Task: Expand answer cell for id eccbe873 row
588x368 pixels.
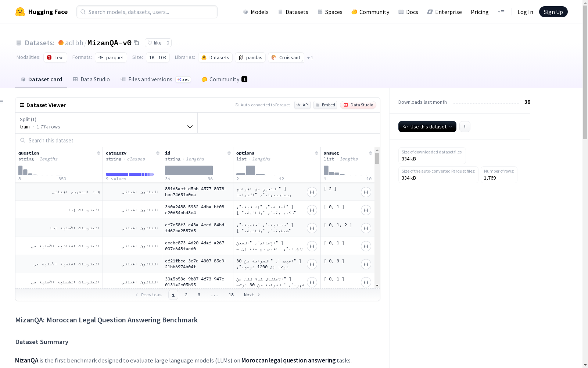Action: (366, 246)
